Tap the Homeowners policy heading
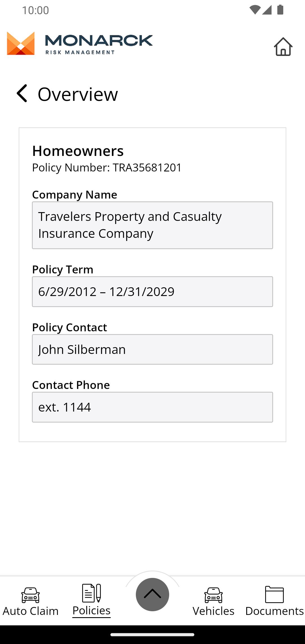Screen dimensions: 305x644 click(78, 151)
